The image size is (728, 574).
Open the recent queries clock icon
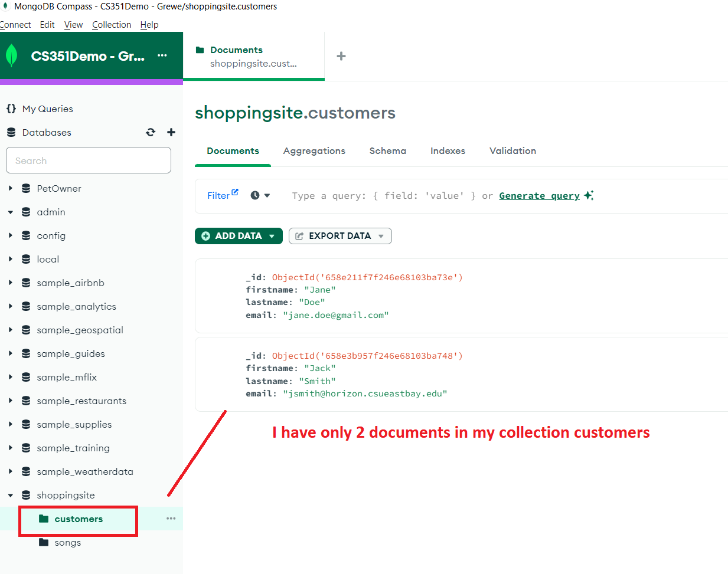point(255,195)
